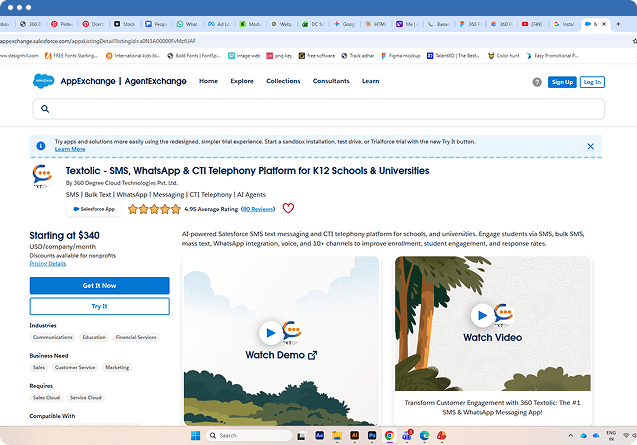Viewport: 637px width, 445px height.
Task: Select the Sales Cloud requirement tag
Action: click(46, 397)
